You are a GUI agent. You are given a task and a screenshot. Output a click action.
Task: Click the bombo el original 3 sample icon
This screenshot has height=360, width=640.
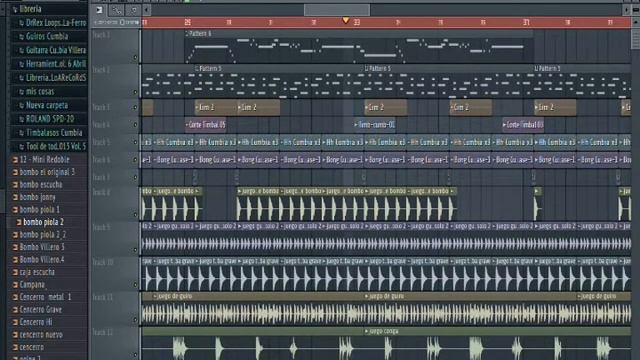15,172
